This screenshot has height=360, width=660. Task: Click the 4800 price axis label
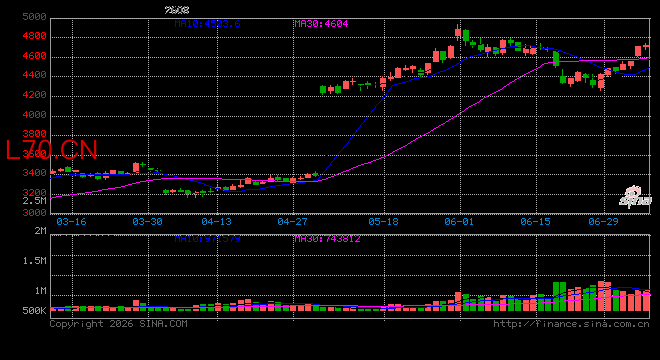pos(34,36)
